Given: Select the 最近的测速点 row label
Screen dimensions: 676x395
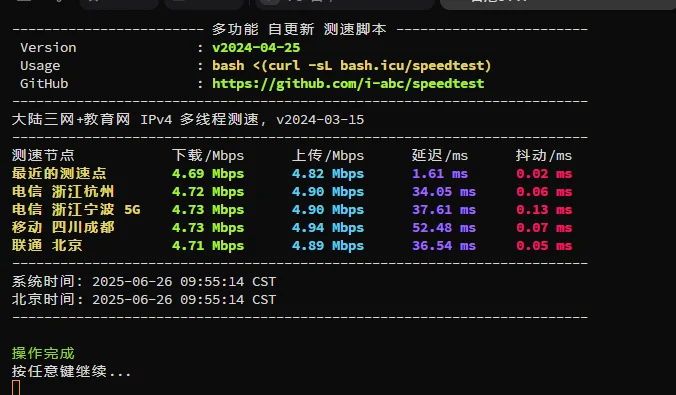Looking at the screenshot, I should tap(59, 173).
